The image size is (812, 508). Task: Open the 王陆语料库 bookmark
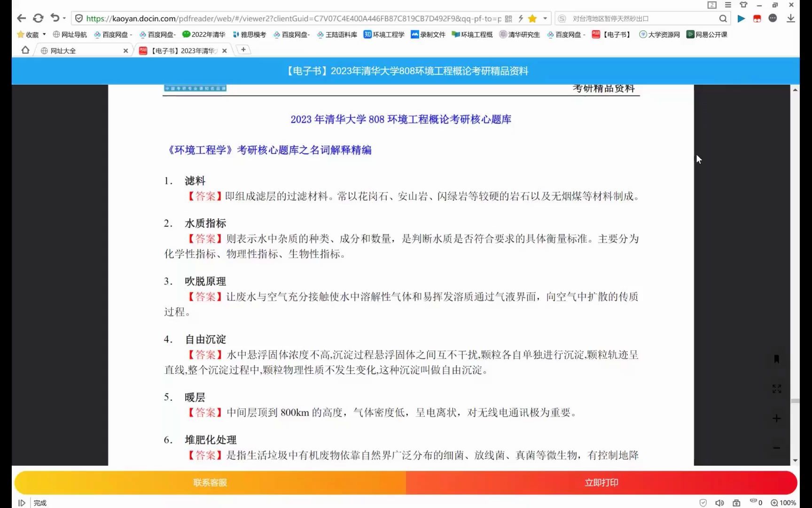click(x=337, y=34)
